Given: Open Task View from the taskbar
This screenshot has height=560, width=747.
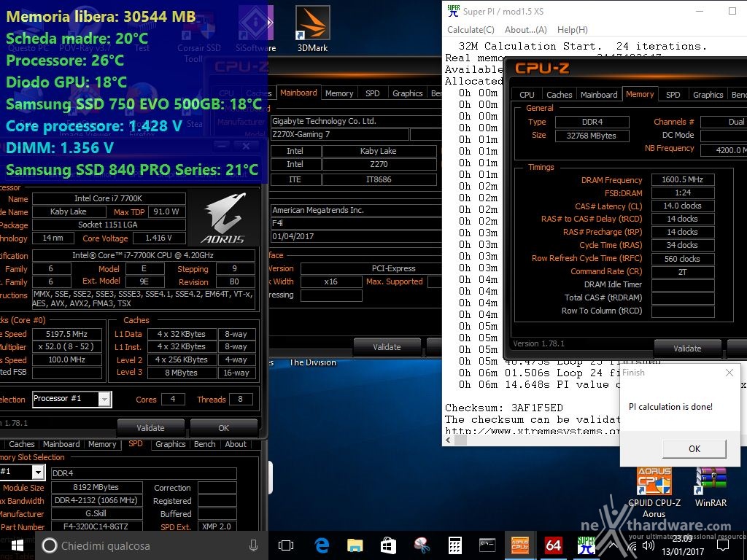Looking at the screenshot, I should [286, 545].
